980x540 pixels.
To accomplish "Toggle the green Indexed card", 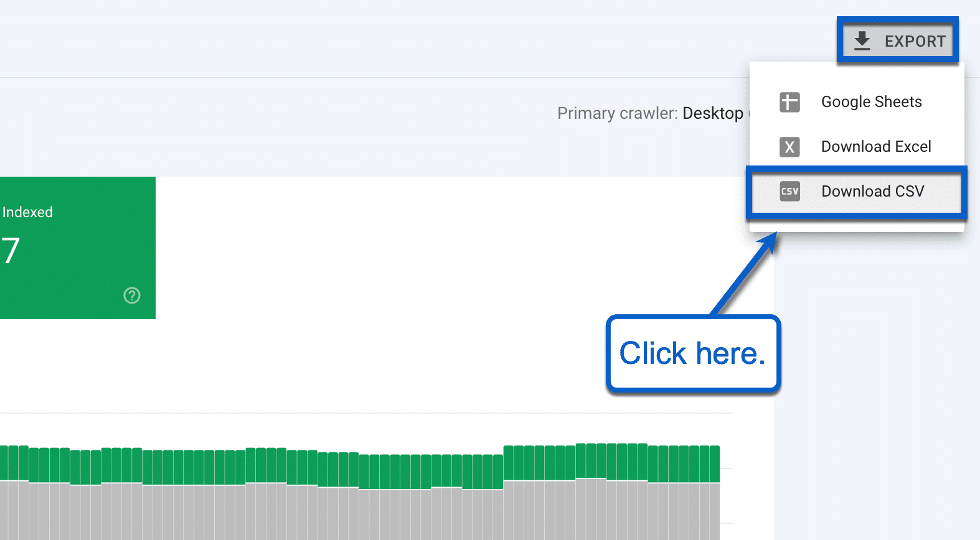I will [77, 248].
